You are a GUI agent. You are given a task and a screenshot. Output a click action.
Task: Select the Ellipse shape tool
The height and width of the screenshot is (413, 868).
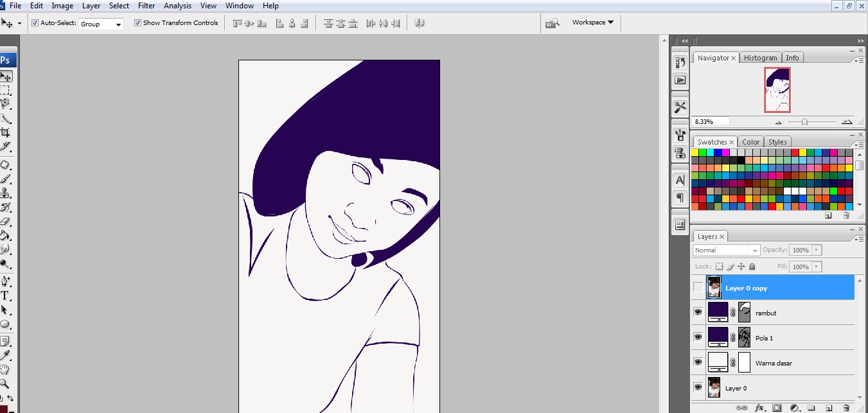point(5,324)
